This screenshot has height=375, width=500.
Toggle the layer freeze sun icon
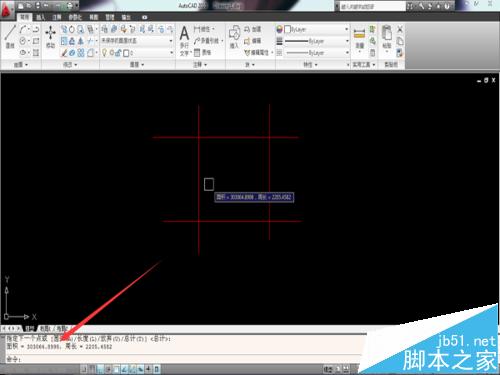(111, 53)
